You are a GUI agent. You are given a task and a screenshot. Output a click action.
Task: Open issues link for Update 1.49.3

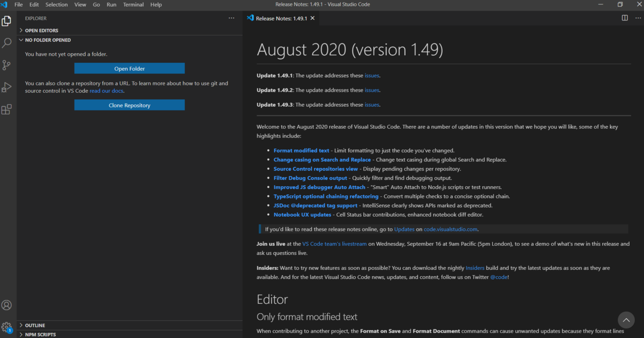pos(372,105)
